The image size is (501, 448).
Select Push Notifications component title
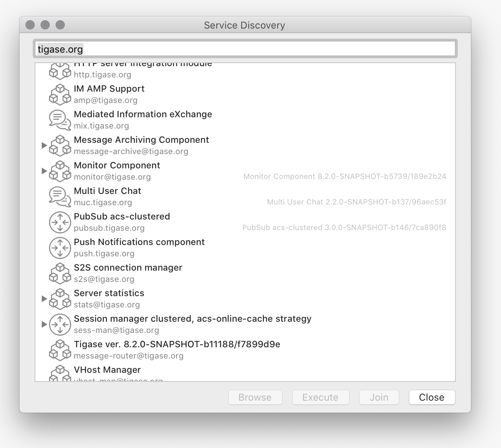pos(139,242)
